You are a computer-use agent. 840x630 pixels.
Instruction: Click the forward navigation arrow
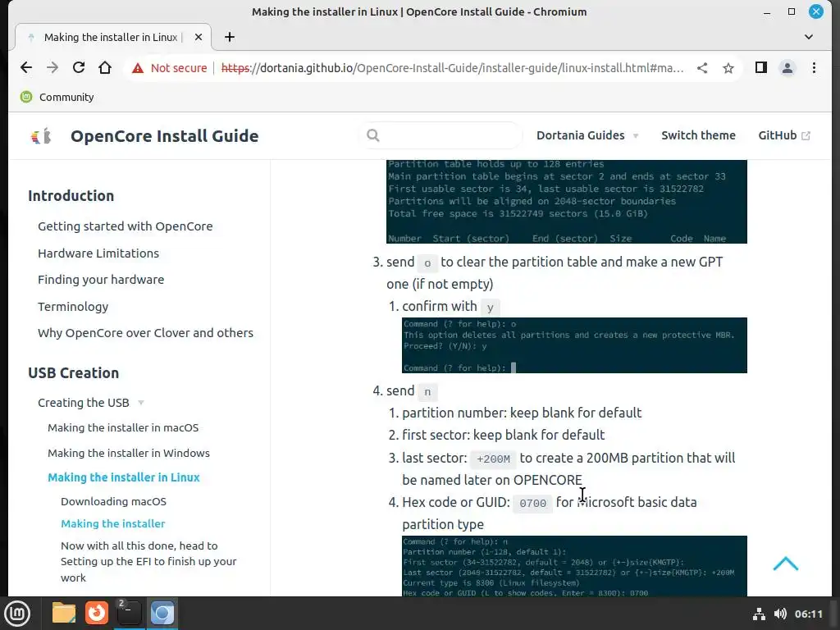click(x=52, y=67)
